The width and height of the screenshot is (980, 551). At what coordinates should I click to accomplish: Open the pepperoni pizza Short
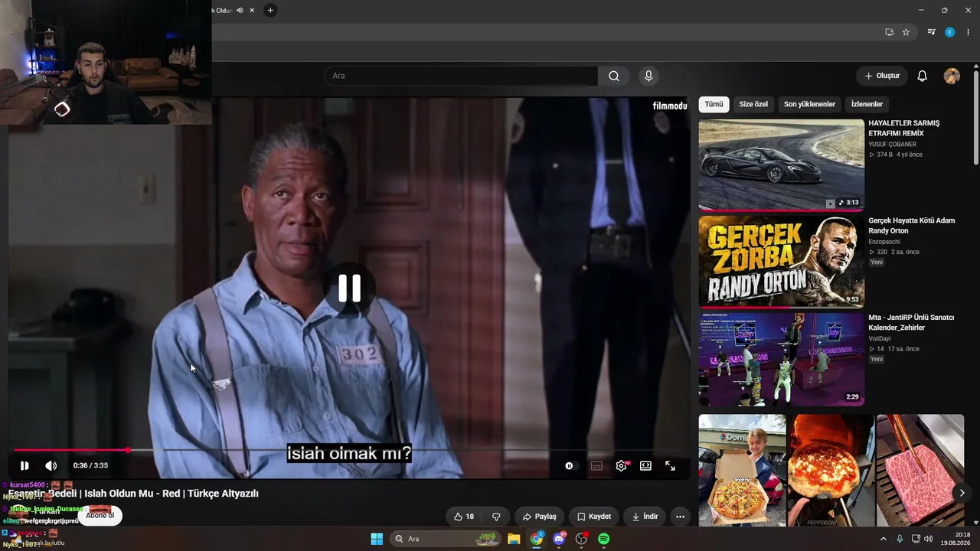(x=831, y=471)
